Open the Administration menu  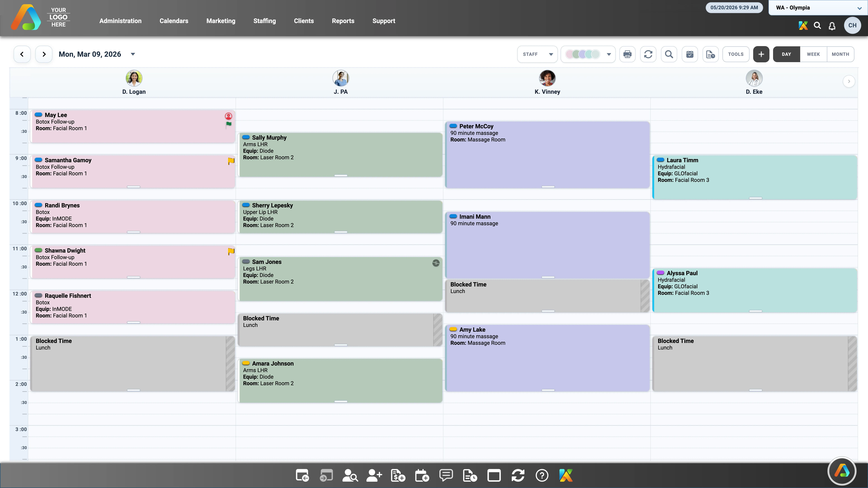120,21
